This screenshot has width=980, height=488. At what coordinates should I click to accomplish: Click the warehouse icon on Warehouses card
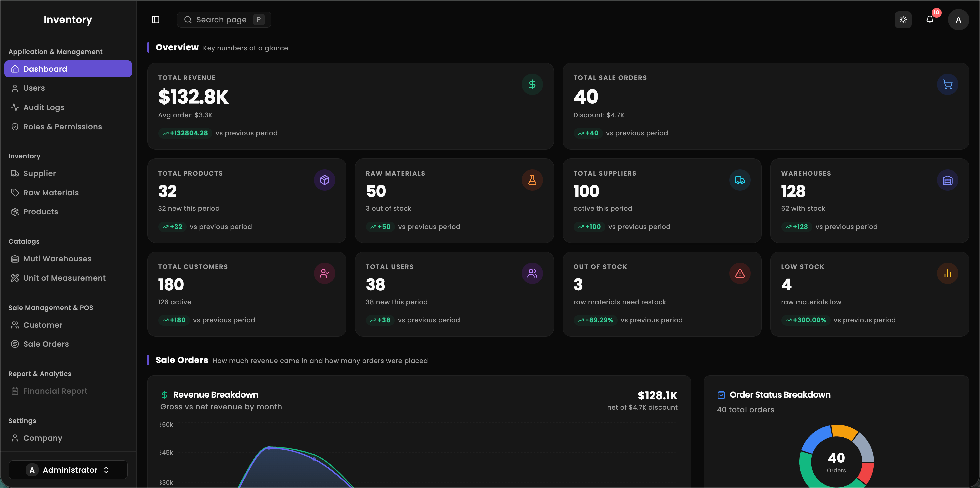(x=947, y=180)
